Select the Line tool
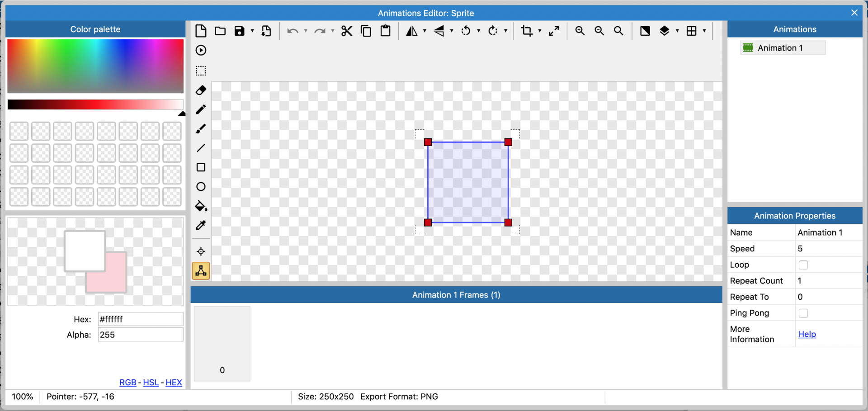Image resolution: width=868 pixels, height=411 pixels. (x=201, y=148)
